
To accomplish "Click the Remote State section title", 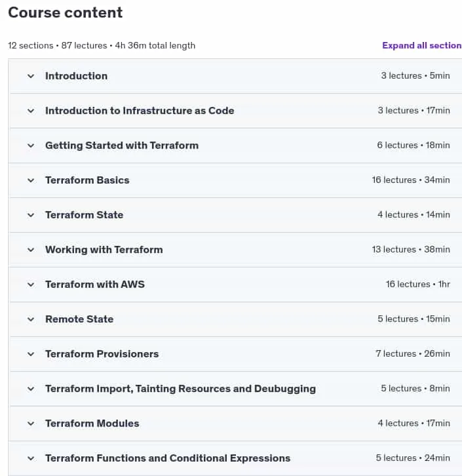I will (x=79, y=319).
